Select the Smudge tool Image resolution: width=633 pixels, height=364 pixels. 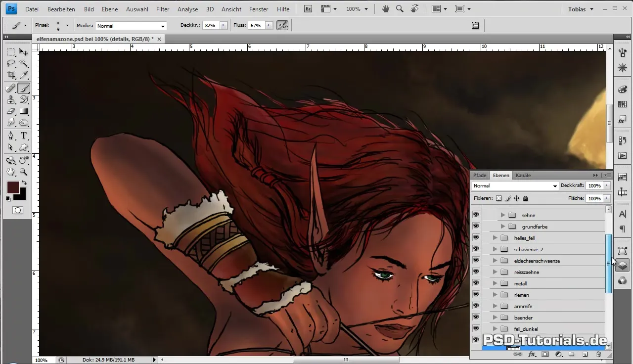pos(11,123)
